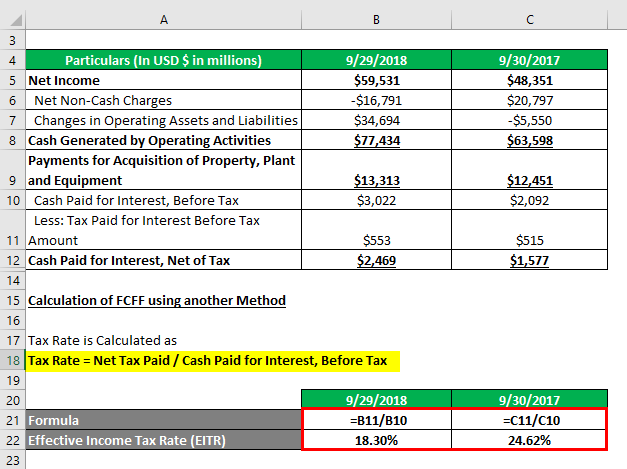Select the -$16,791 cell

click(x=376, y=100)
